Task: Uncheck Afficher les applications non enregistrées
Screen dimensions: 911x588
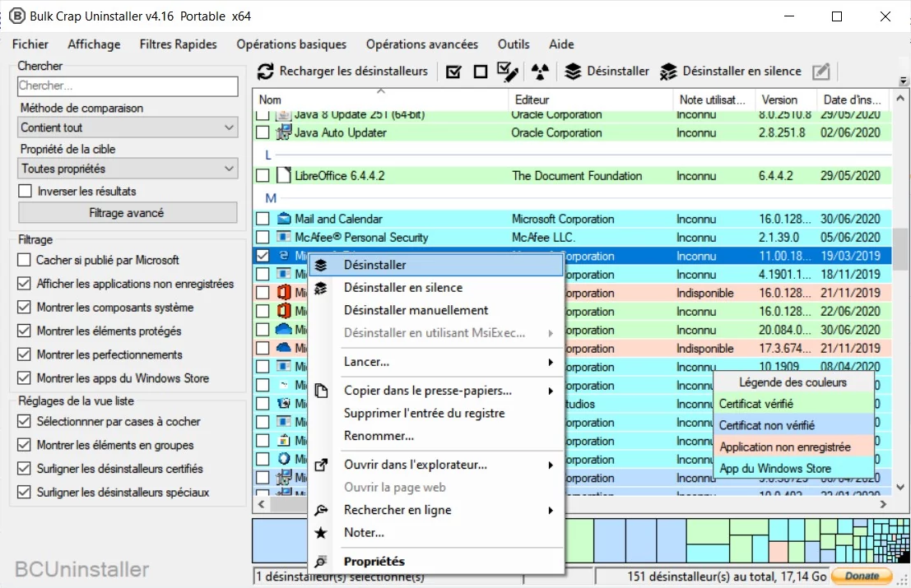Action: pos(24,284)
